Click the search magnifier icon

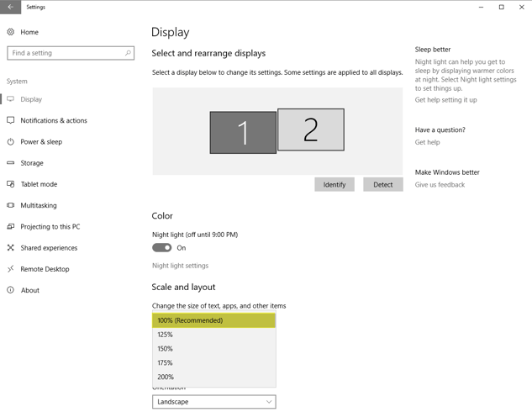(128, 53)
